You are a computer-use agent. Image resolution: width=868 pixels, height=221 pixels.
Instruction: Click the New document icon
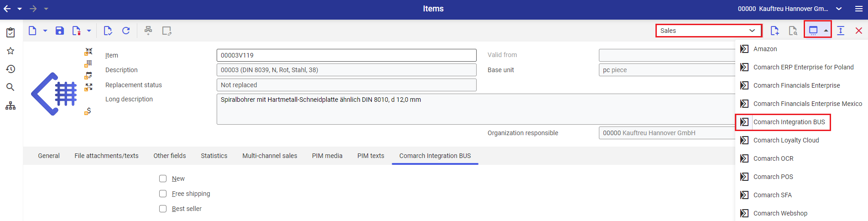32,31
